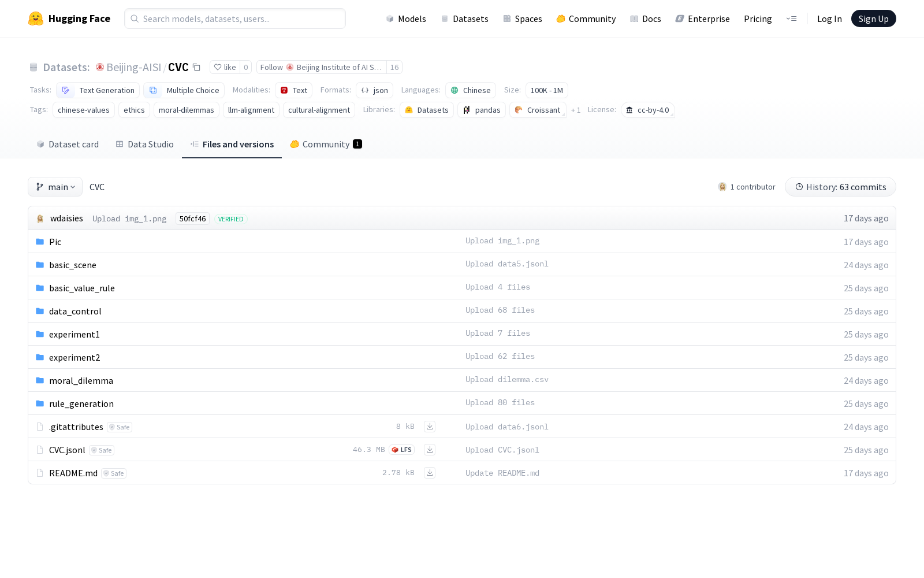The width and height of the screenshot is (924, 578).
Task: Click the Hugging Face logo icon
Action: [36, 18]
